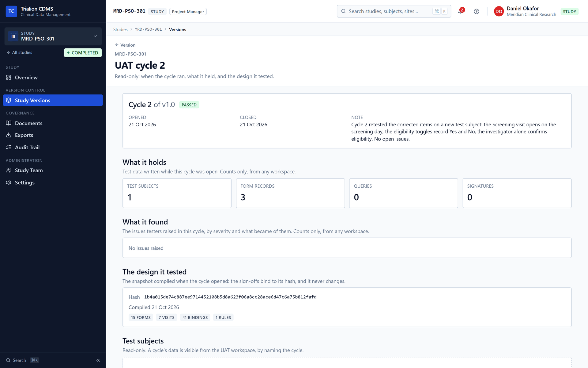Click the COMPLETED status badge
The height and width of the screenshot is (368, 588).
tap(83, 53)
